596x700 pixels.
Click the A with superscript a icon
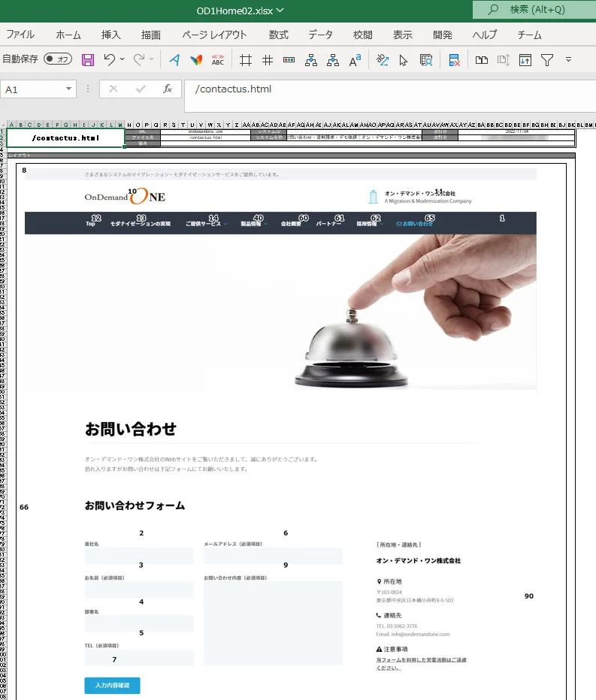pyautogui.click(x=355, y=60)
